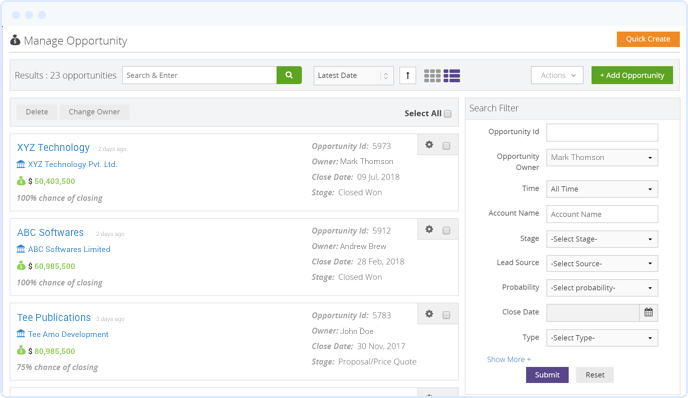Click the Change Owner button
The width and height of the screenshot is (688, 398).
point(94,112)
